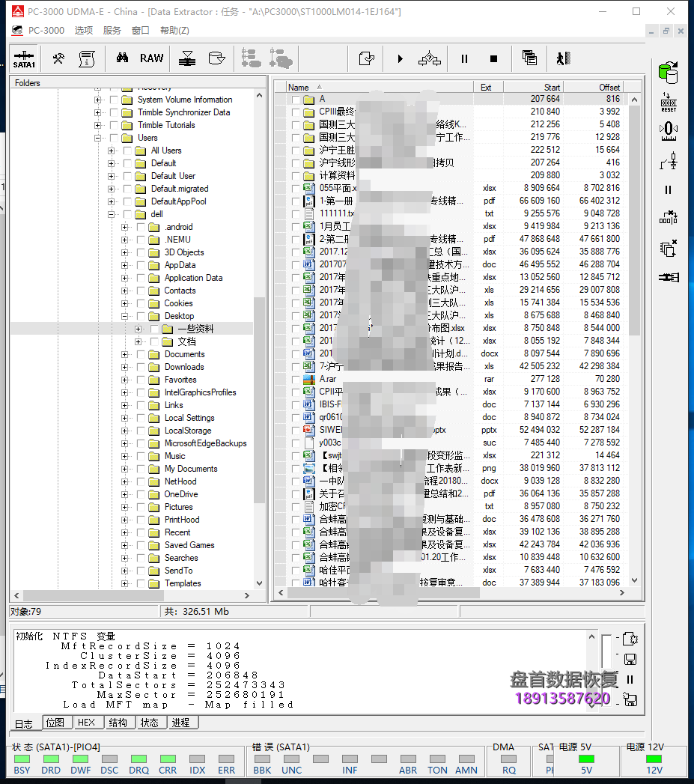Click the exit icon with walking figure

(563, 58)
